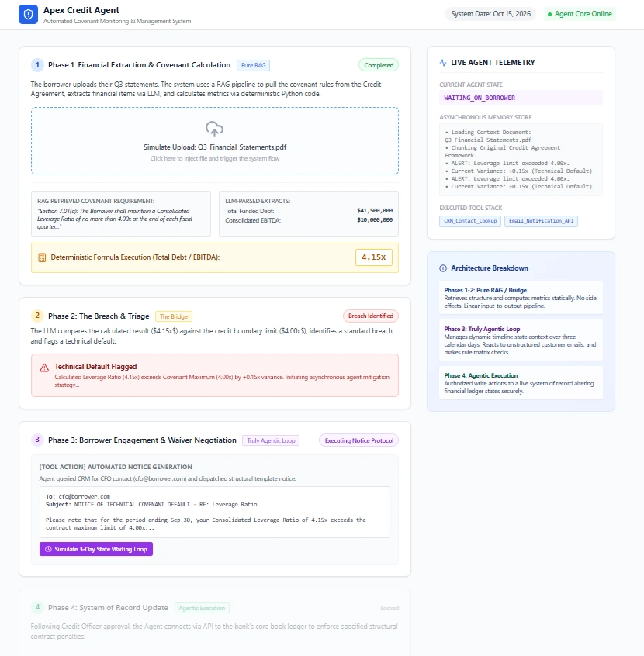This screenshot has height=656, width=644.
Task: Click the Apex Credit Agent shield logo
Action: pos(28,15)
